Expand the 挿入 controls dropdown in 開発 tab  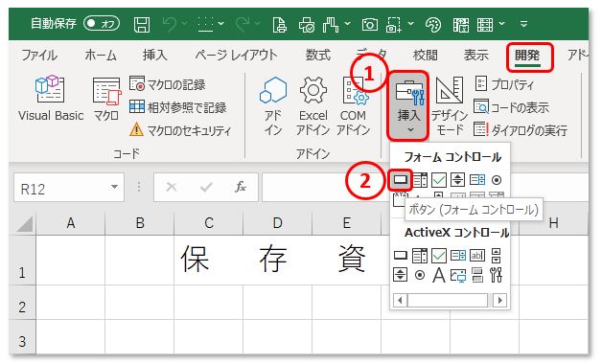point(408,106)
